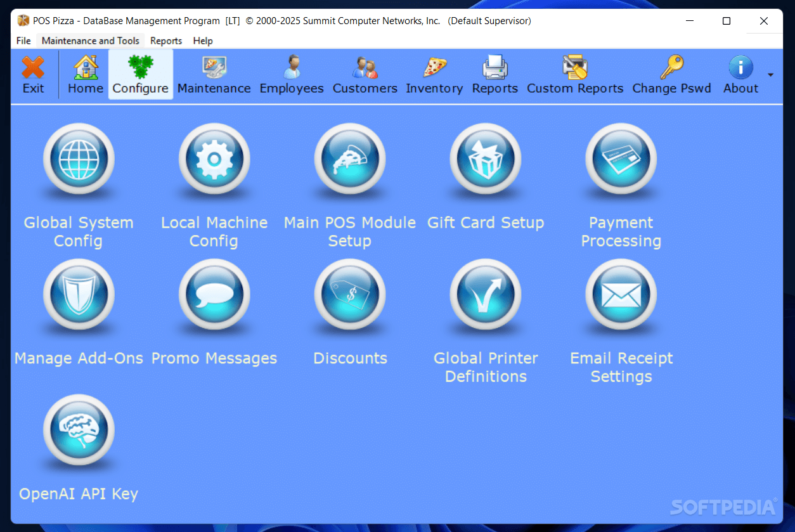
Task: Open the Maintenance and Tools menu
Action: [x=91, y=41]
